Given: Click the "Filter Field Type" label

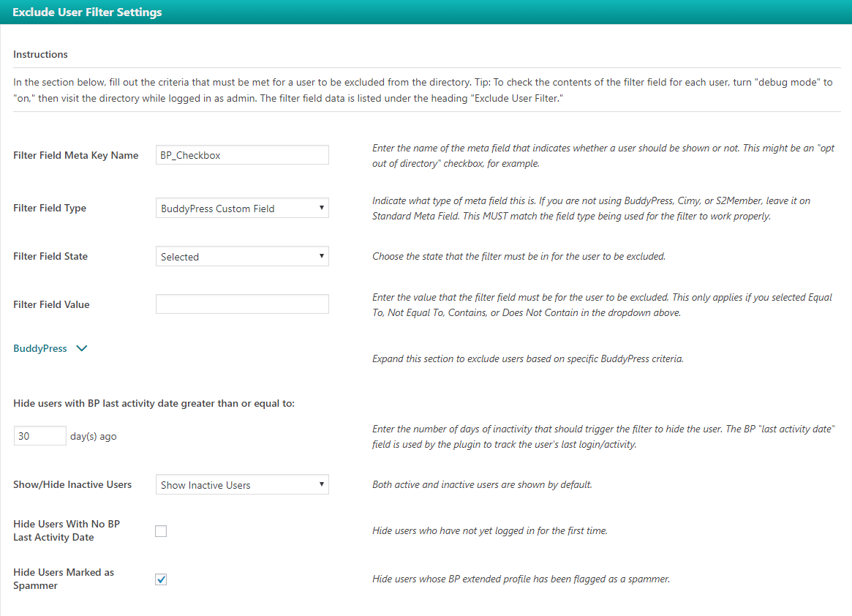Looking at the screenshot, I should pyautogui.click(x=50, y=209).
